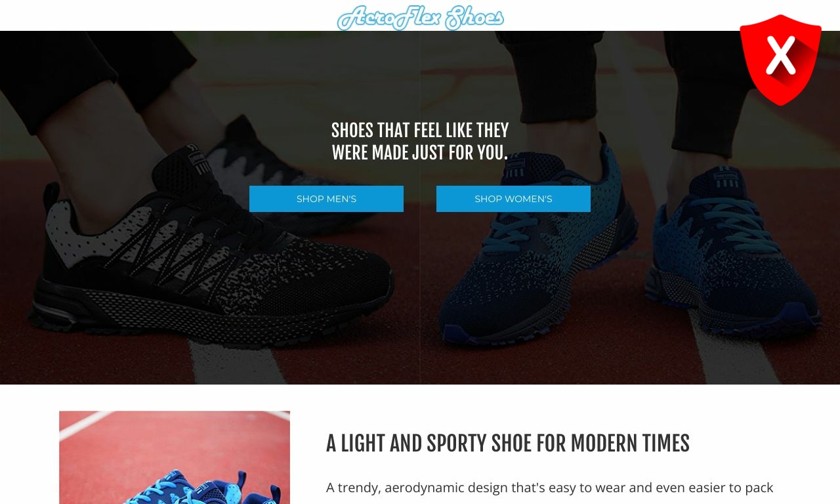Viewport: 840px width, 504px height.
Task: Click the 'Shoes that feel like they' hero headline
Action: (420, 141)
